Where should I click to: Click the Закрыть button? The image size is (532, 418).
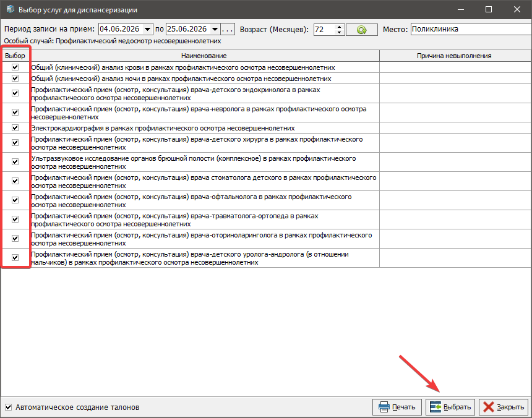point(504,407)
